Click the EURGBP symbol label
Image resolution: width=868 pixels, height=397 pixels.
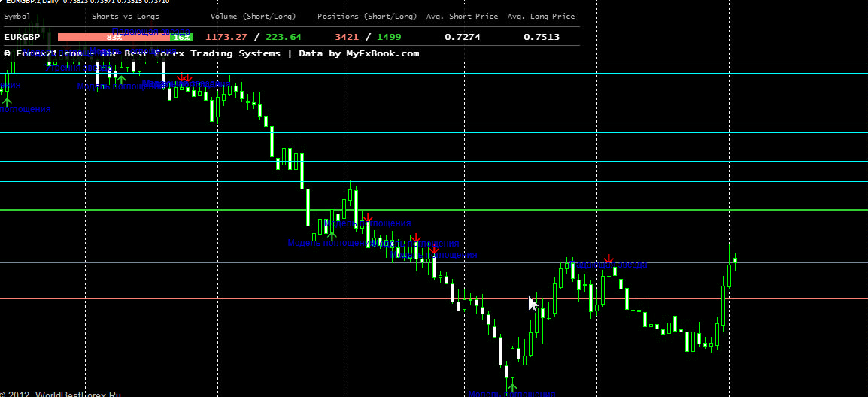click(x=20, y=37)
